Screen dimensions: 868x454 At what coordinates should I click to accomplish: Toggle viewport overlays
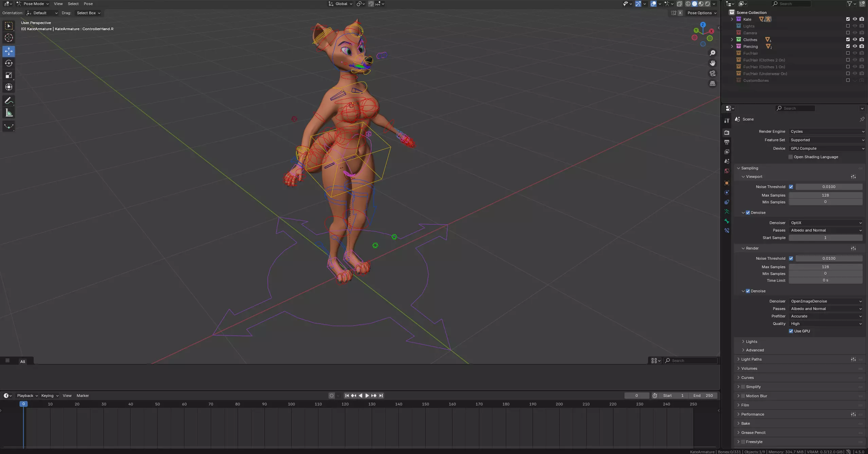click(653, 4)
